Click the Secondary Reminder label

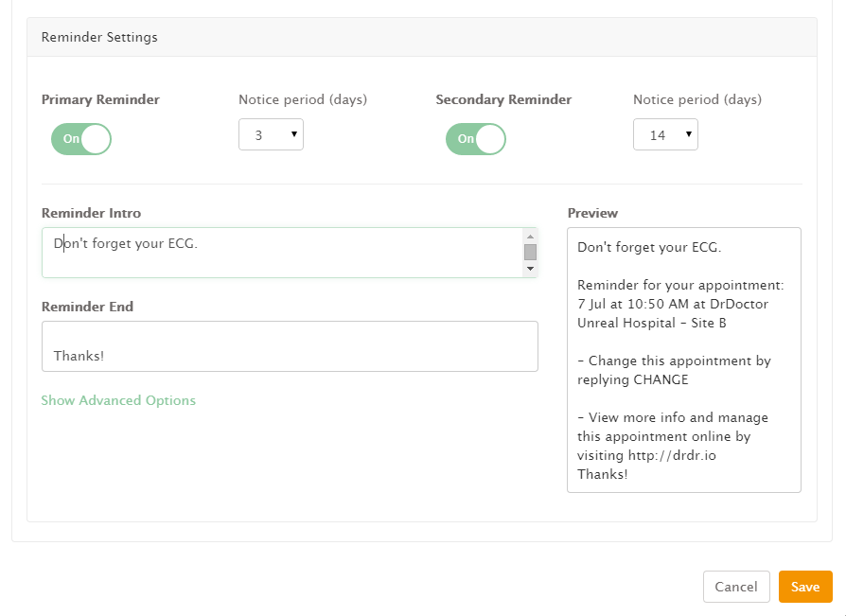tap(503, 99)
